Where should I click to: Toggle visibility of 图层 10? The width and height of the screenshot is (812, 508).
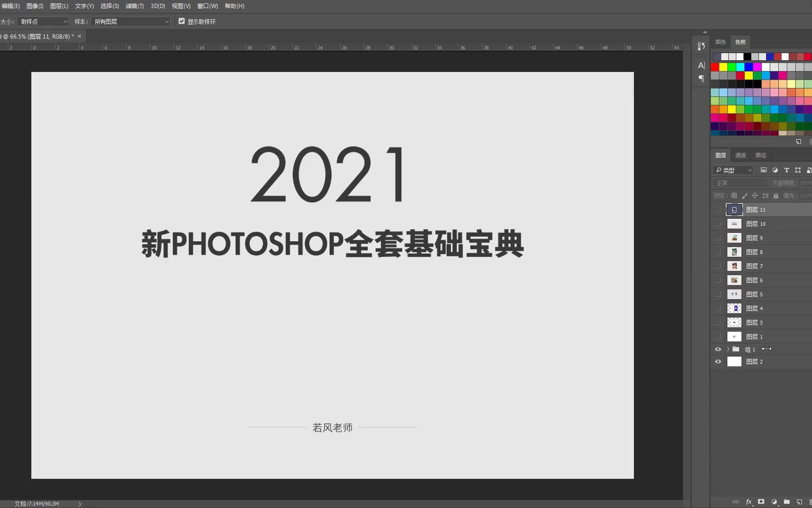click(x=718, y=224)
